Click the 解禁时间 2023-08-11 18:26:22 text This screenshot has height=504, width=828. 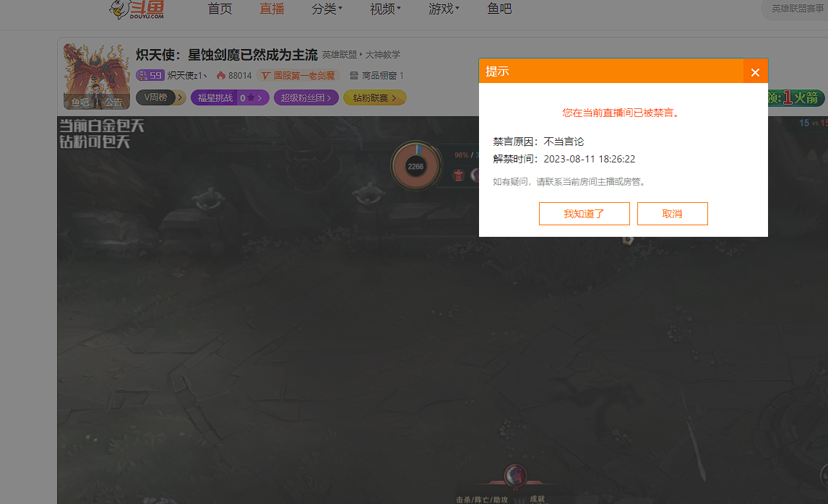point(564,159)
